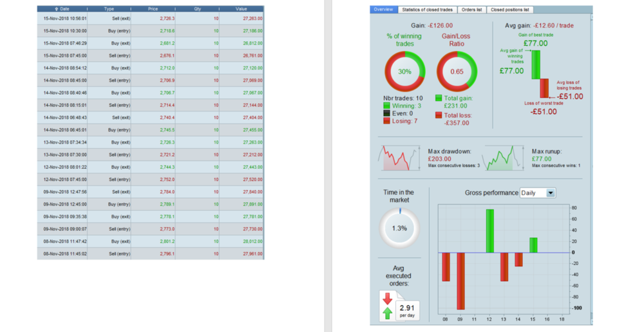Screen dimensions: 644x332
Task: Sort the table by Price column
Action: click(153, 9)
